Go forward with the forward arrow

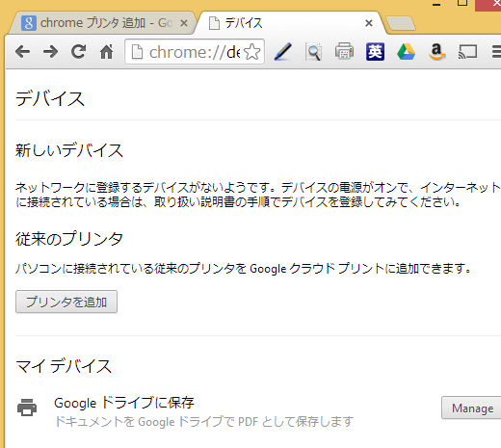pyautogui.click(x=50, y=51)
